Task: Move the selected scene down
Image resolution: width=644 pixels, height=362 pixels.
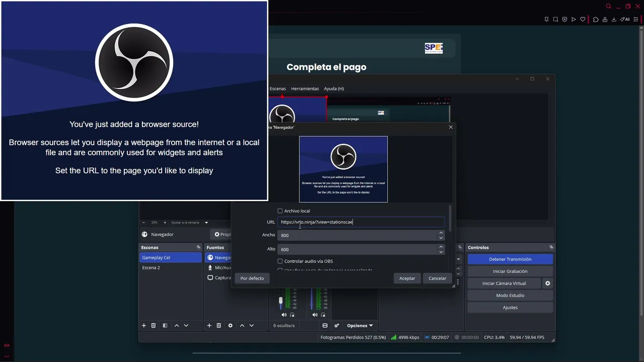Action: [186, 326]
